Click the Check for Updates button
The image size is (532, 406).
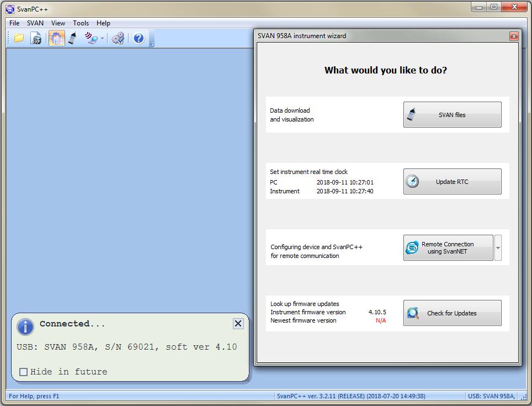point(453,313)
